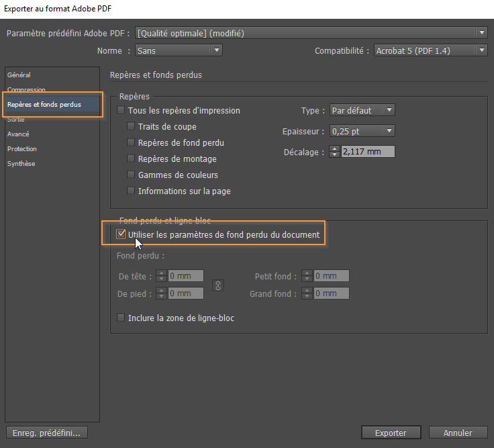Click the bleed values chain-link icon

218,285
